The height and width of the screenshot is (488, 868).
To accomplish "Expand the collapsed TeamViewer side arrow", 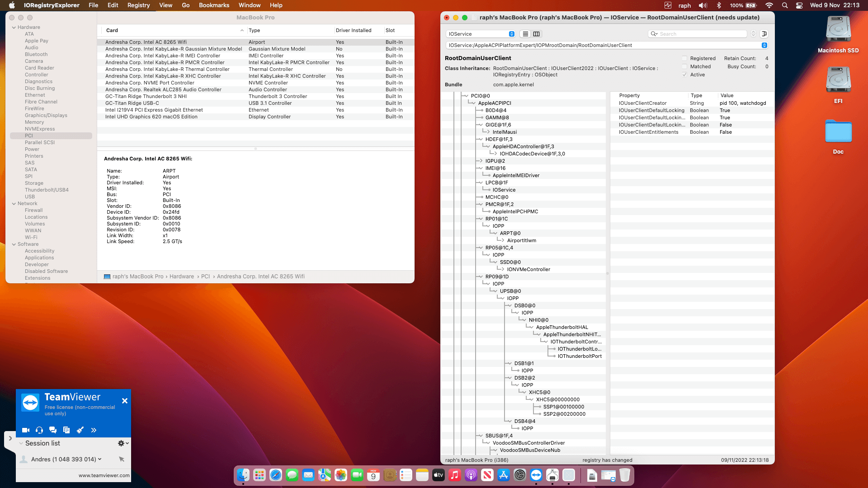I will coord(10,438).
